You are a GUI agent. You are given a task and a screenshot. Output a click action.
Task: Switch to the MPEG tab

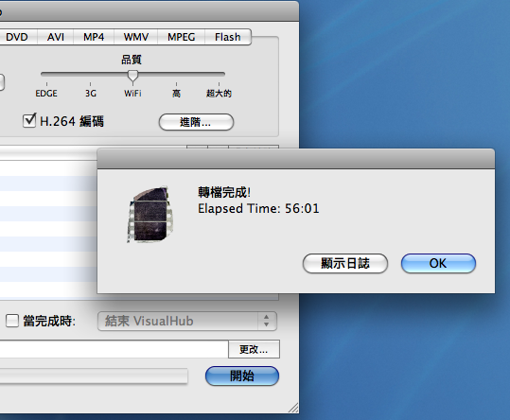pos(181,37)
